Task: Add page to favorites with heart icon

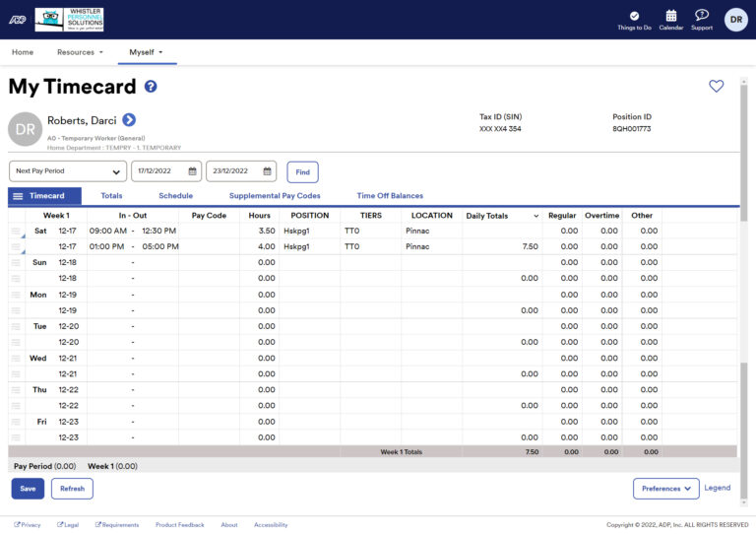Action: click(x=716, y=87)
